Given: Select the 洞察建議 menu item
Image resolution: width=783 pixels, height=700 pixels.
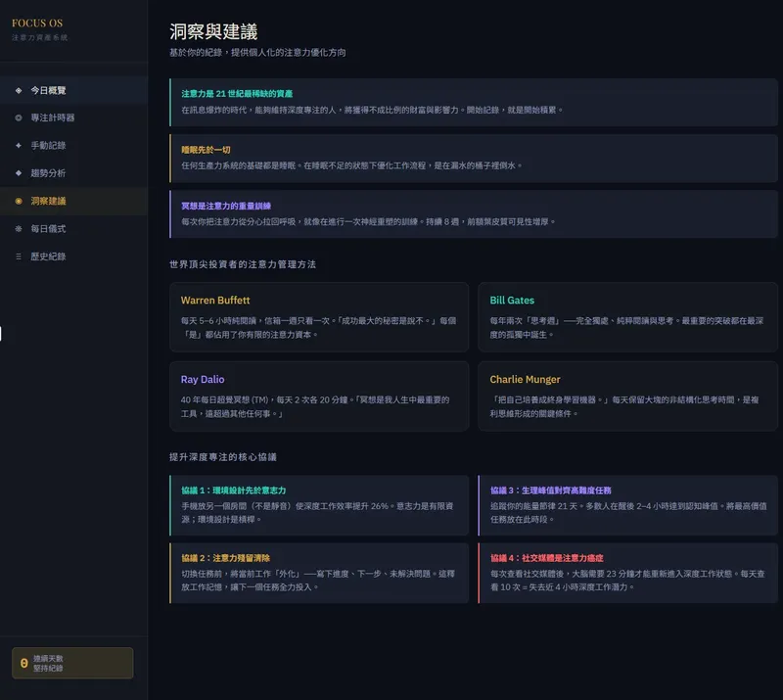Looking at the screenshot, I should pos(74,201).
